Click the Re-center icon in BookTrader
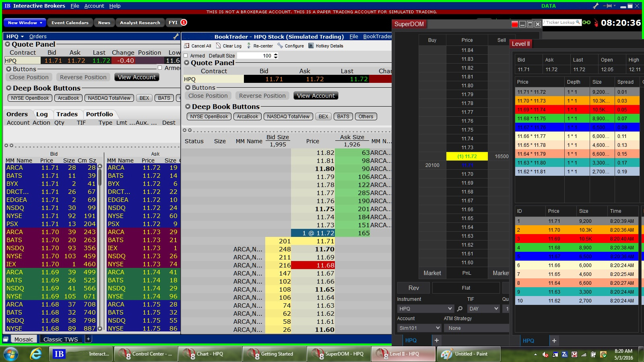Image resolution: width=644 pixels, height=362 pixels. click(x=249, y=46)
